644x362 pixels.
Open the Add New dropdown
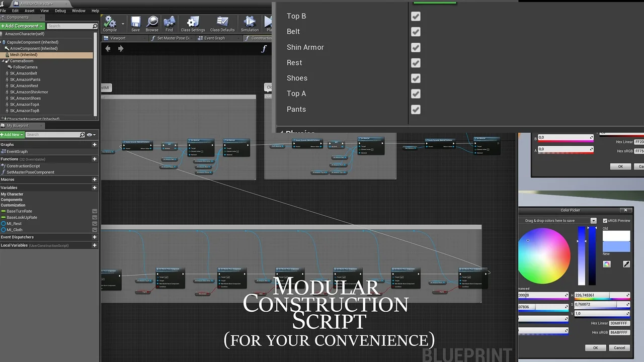coord(12,135)
